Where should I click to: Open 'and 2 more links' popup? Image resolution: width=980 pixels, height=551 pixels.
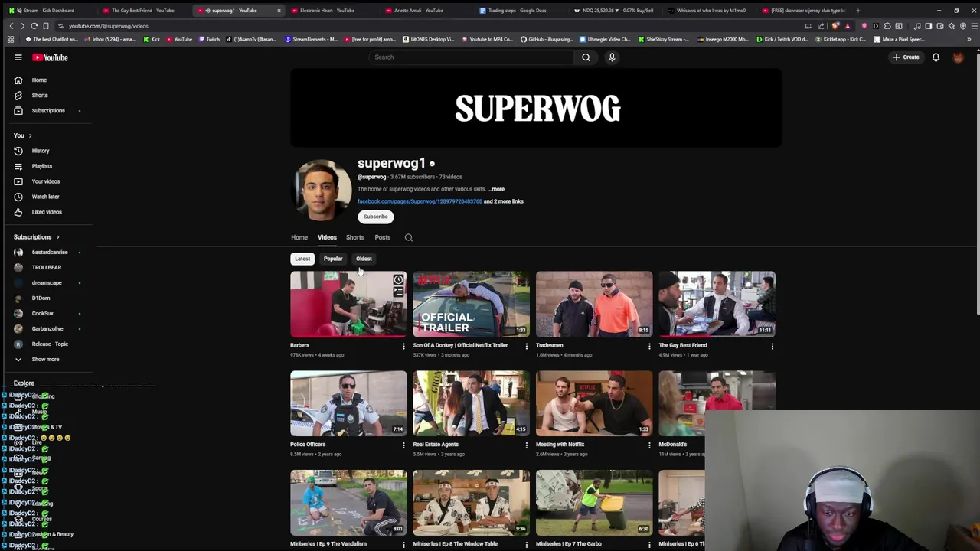[504, 201]
